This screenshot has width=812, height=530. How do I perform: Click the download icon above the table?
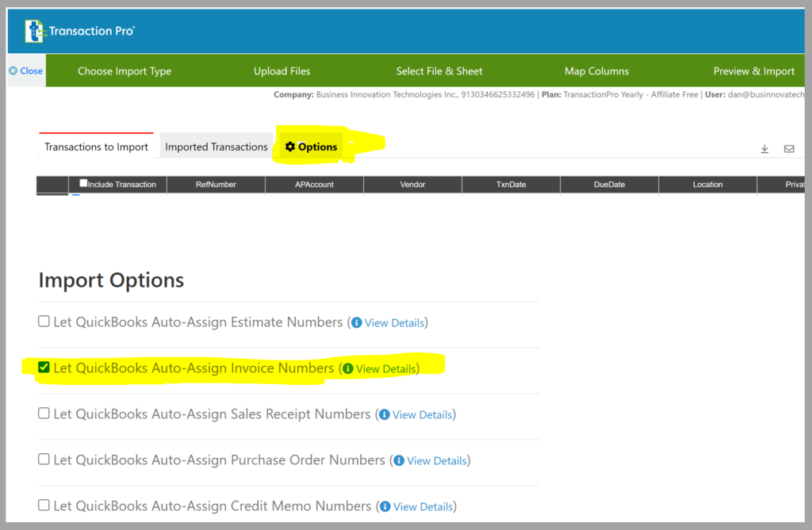(x=764, y=148)
